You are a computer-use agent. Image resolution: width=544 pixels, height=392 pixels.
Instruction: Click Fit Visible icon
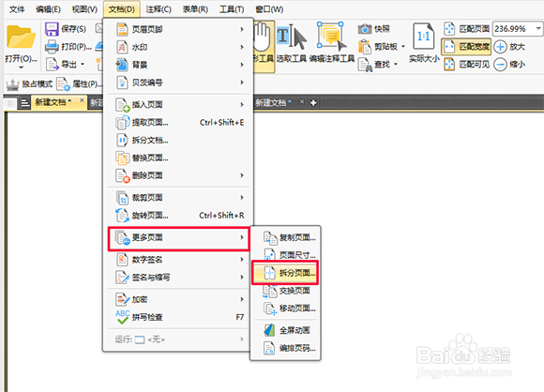[449, 64]
